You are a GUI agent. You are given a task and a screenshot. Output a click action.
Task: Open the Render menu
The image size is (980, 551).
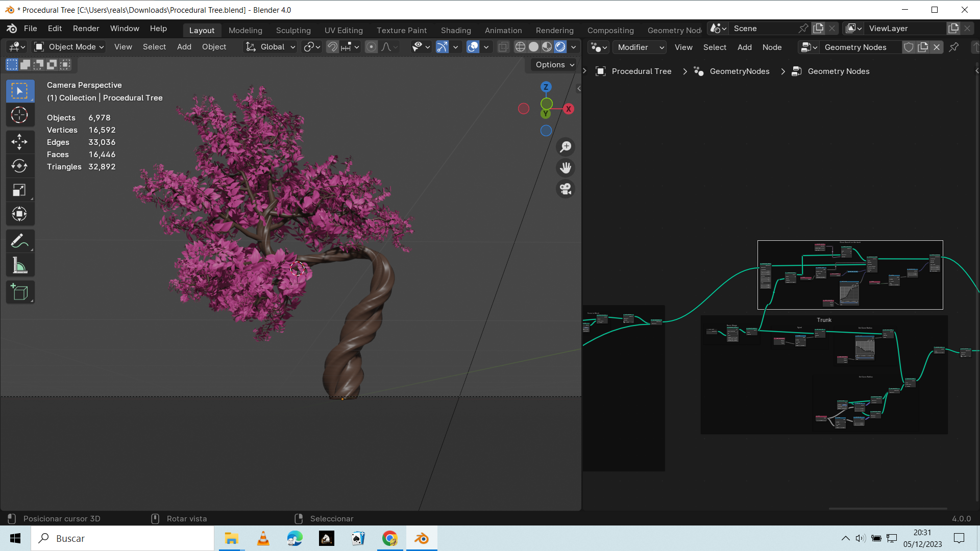click(x=86, y=29)
